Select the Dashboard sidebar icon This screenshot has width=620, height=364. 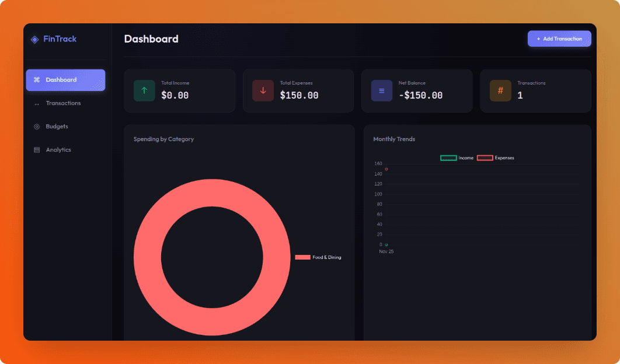tap(36, 79)
